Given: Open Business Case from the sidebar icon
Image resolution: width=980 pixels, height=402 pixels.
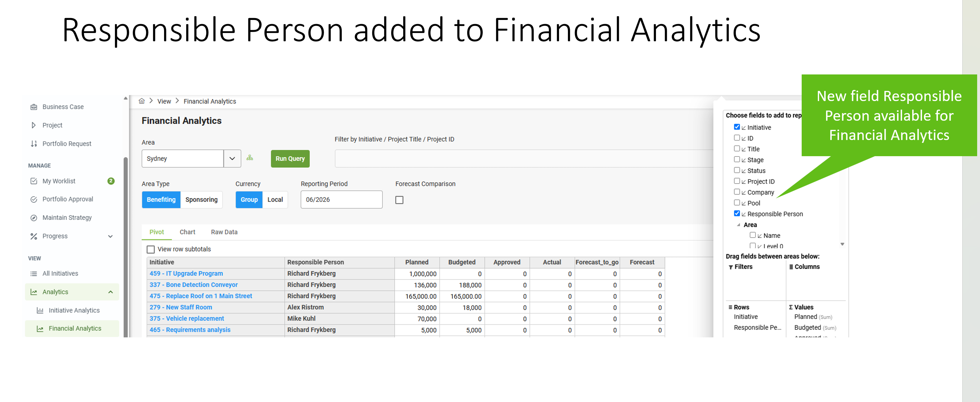Looking at the screenshot, I should (x=34, y=107).
